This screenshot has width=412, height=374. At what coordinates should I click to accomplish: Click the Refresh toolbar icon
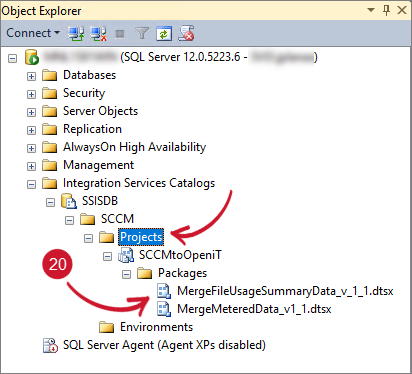[164, 33]
